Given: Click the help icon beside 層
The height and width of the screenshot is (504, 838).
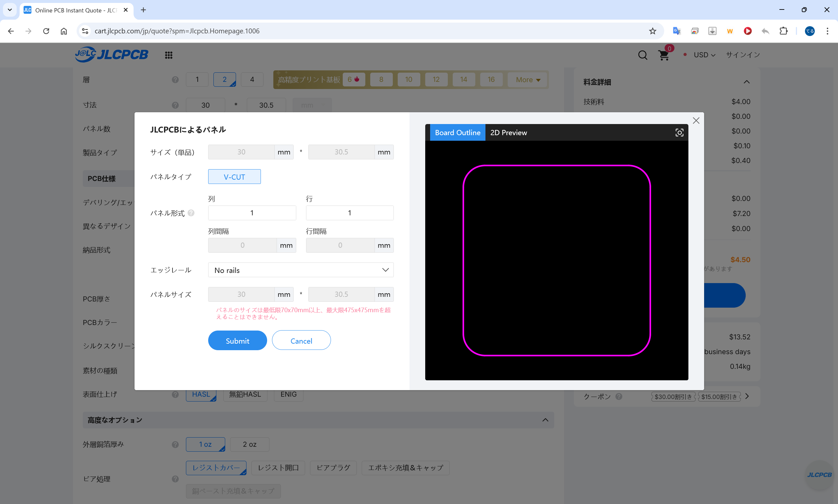Looking at the screenshot, I should point(175,80).
